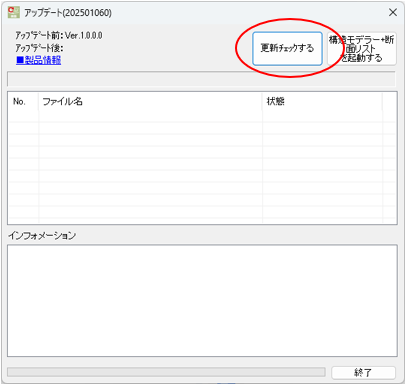410x390 pixels.
Task: Open the ■製品情報 link
Action: click(39, 60)
